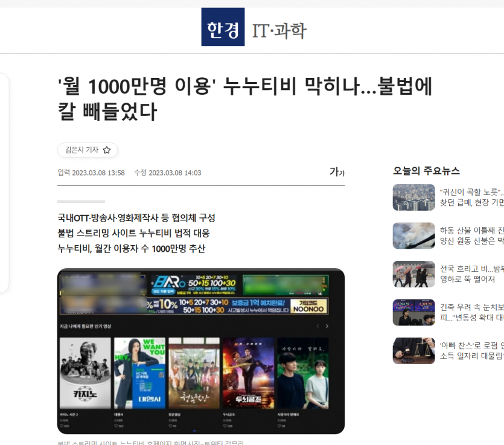This screenshot has height=445, width=504.
Task: Open the umbrella pedestrians news thumbnail
Action: (413, 274)
